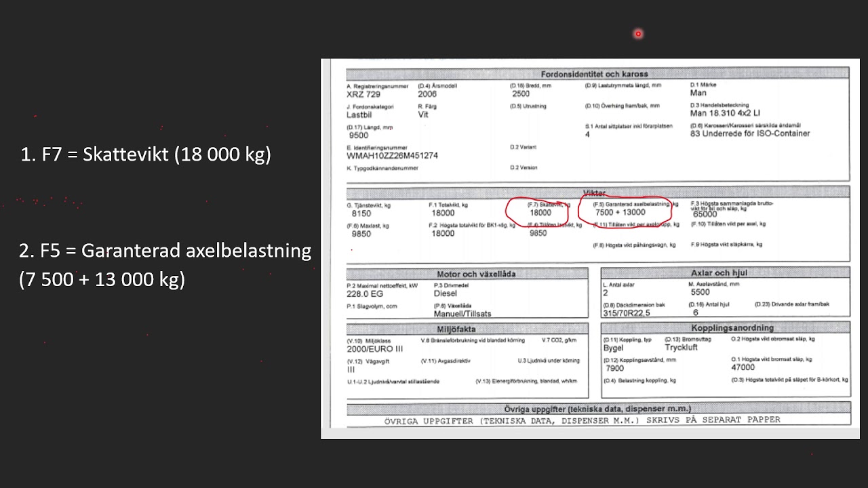Click the Miljöklass value "2000/EURO III"
The height and width of the screenshot is (488, 868).
(x=375, y=349)
